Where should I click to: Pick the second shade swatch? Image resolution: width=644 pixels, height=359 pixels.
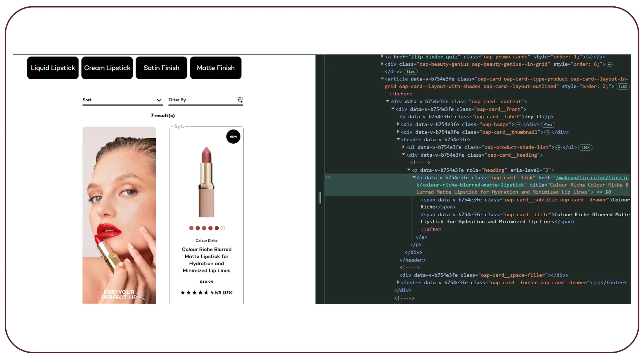198,228
